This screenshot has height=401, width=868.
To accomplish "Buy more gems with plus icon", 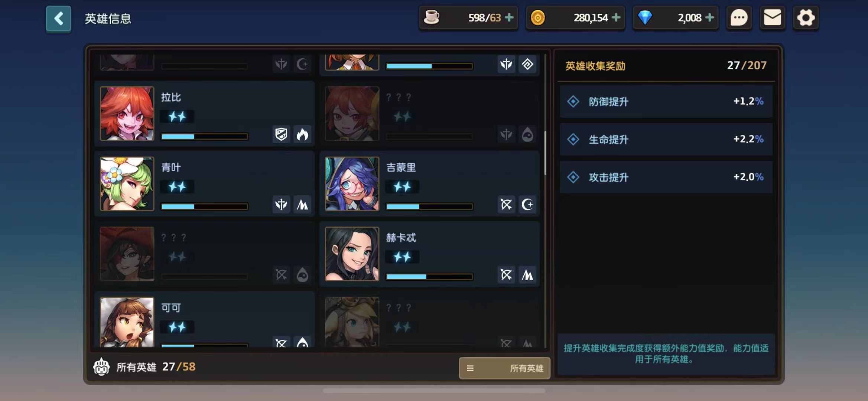I will (709, 17).
